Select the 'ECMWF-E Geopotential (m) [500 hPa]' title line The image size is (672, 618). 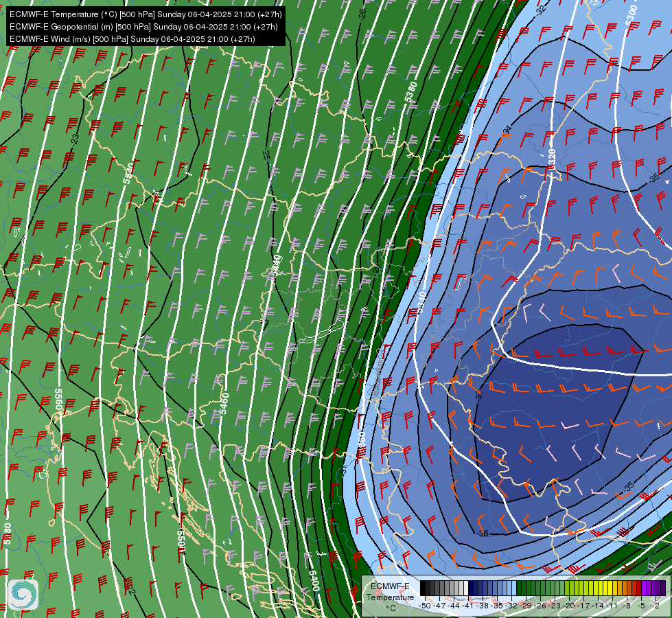click(143, 27)
